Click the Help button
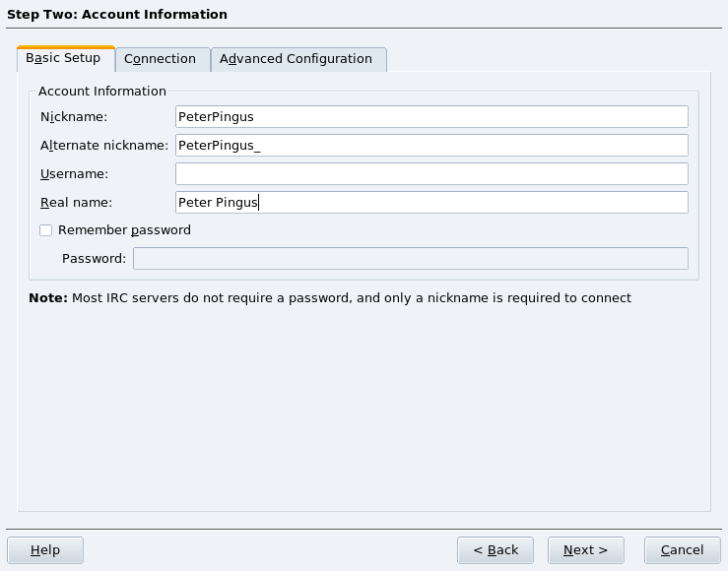 pos(45,550)
